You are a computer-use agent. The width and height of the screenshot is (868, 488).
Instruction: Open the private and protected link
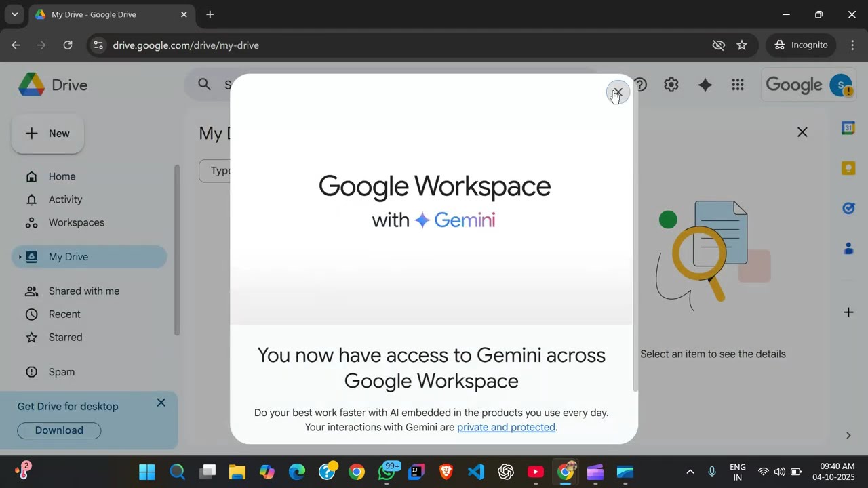tap(506, 427)
